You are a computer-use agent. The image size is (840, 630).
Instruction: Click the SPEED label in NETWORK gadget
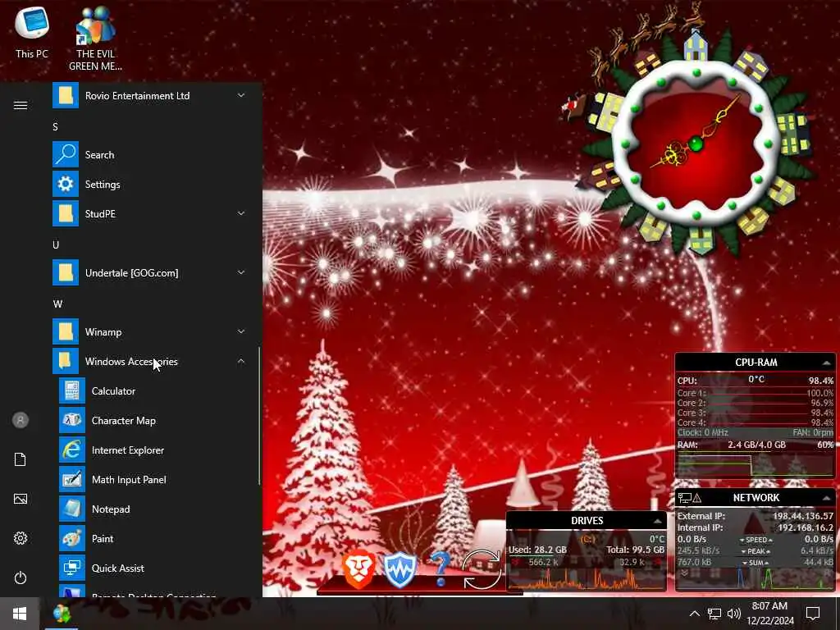click(756, 540)
